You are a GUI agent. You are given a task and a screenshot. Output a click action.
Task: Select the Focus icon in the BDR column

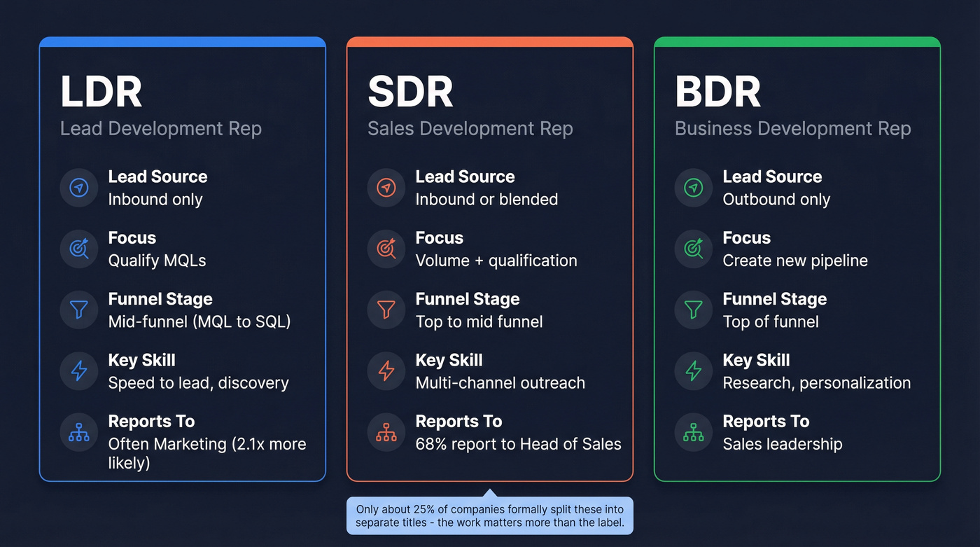693,249
